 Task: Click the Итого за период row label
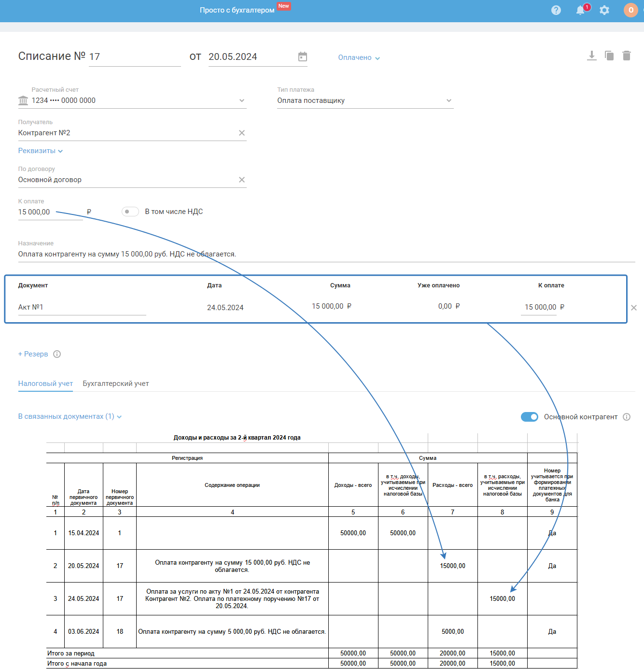pos(71,654)
